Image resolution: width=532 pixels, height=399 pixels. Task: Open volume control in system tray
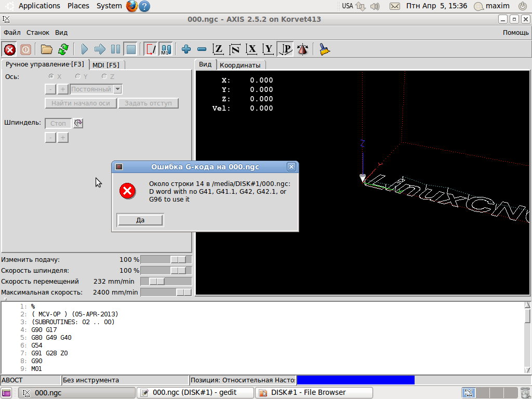coord(375,6)
